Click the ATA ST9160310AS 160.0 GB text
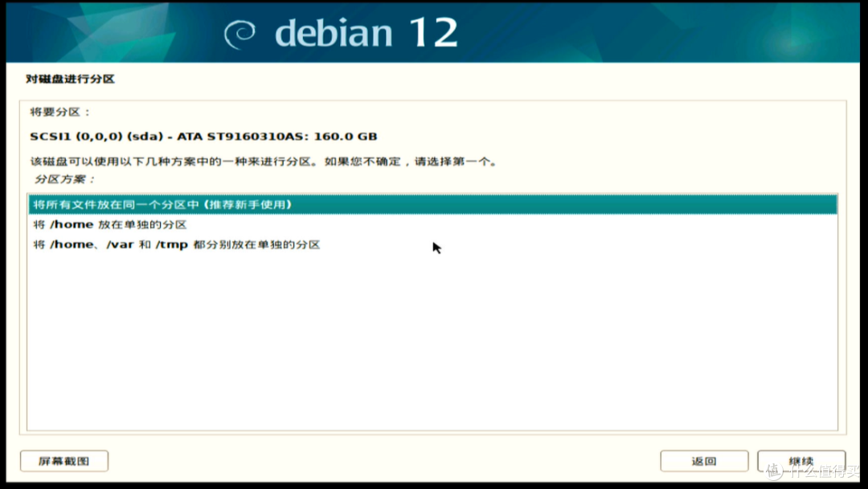This screenshot has height=489, width=868. [x=299, y=136]
